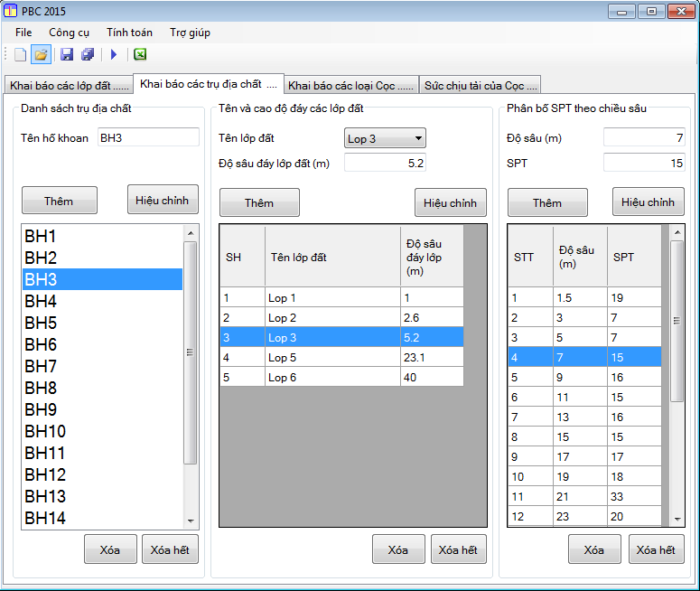This screenshot has height=591, width=700.
Task: Click Xóa button below borehole list
Action: click(x=110, y=549)
